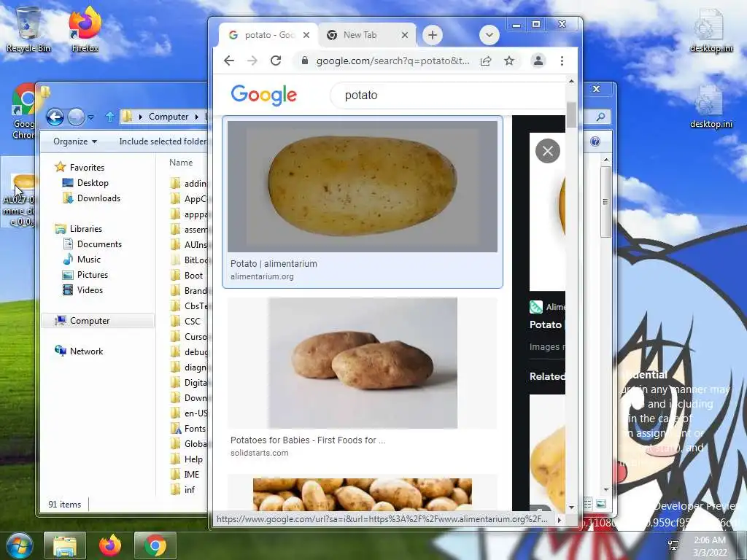The height and width of the screenshot is (560, 747).
Task: Click the Explorer forward button
Action: click(x=76, y=117)
